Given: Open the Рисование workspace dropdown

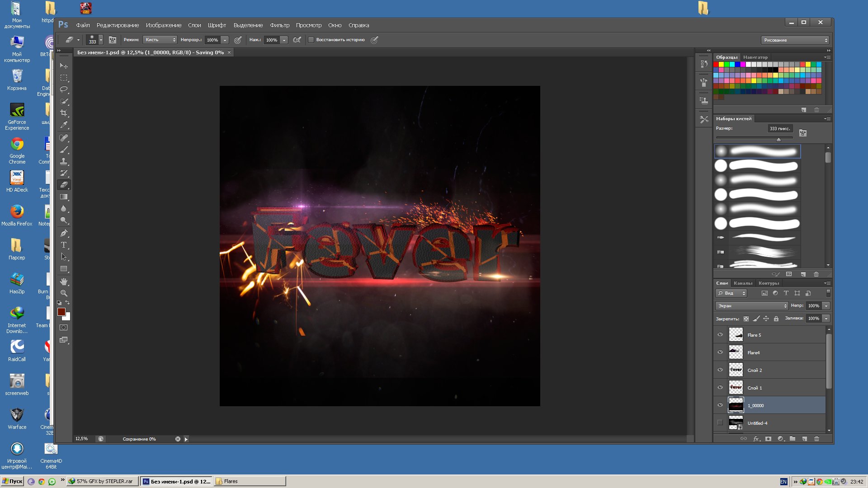Looking at the screenshot, I should click(795, 40).
